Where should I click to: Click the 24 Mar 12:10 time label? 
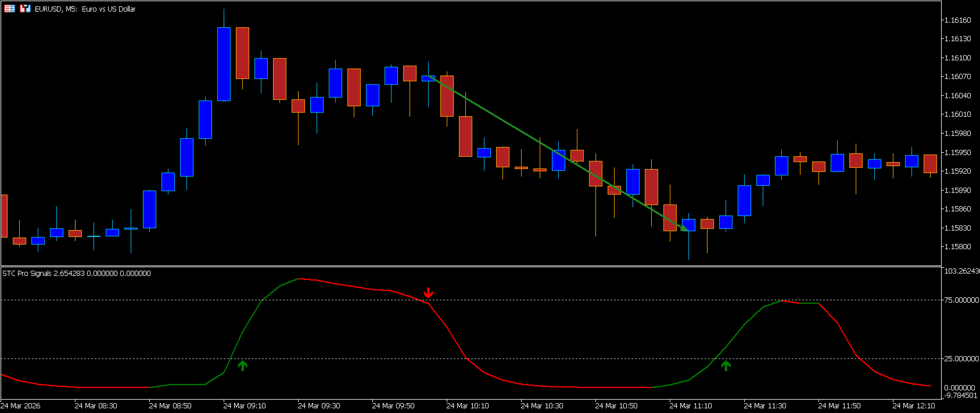click(914, 406)
